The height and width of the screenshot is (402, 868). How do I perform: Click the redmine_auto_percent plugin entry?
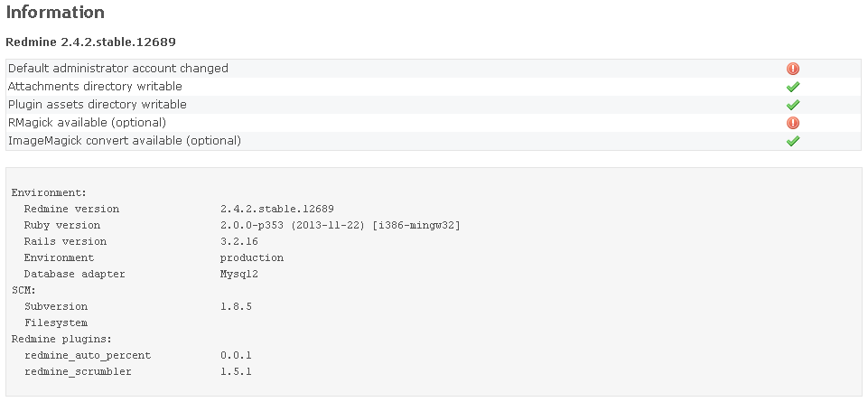click(88, 356)
